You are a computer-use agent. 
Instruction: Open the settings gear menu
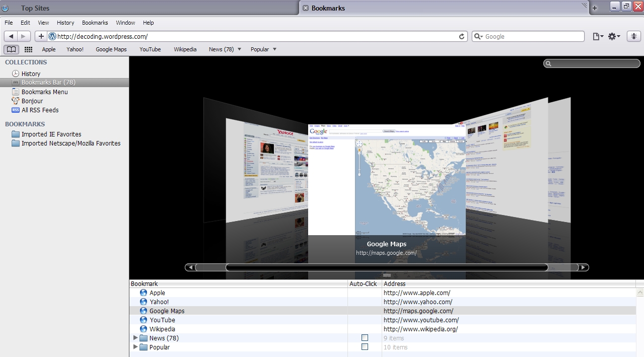pos(614,36)
